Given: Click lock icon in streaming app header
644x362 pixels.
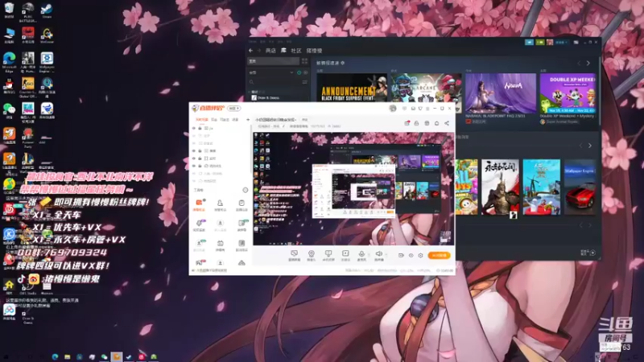Looking at the screenshot, I should [416, 123].
